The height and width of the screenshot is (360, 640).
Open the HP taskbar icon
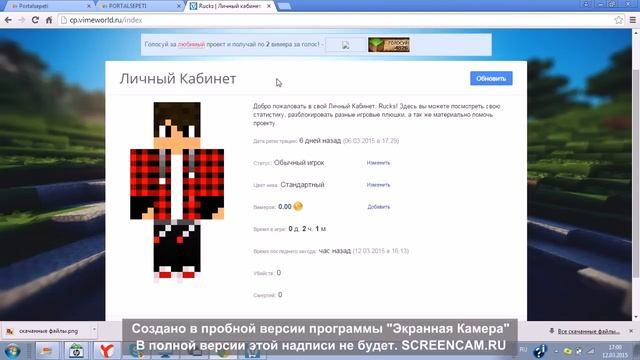tap(76, 351)
